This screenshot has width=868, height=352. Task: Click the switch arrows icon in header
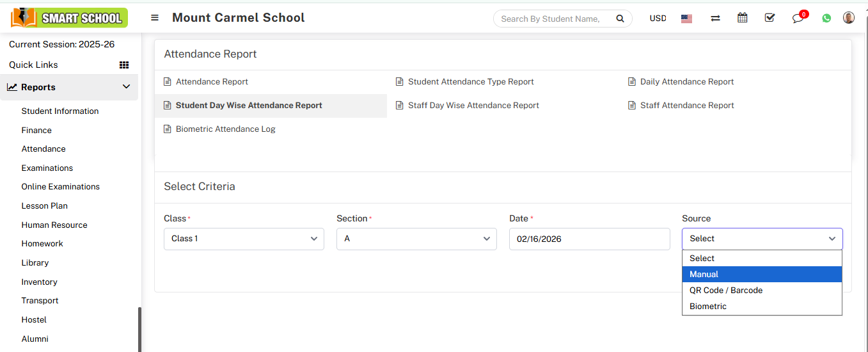tap(715, 19)
